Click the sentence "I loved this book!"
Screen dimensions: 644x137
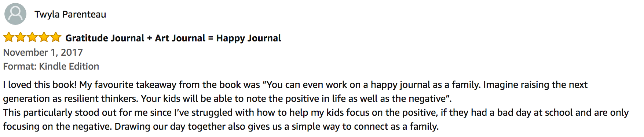coord(40,85)
